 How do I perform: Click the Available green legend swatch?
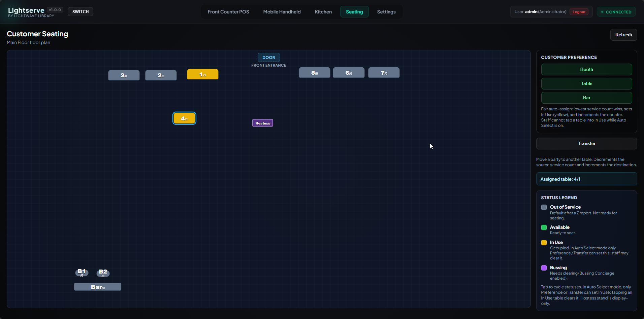click(544, 227)
